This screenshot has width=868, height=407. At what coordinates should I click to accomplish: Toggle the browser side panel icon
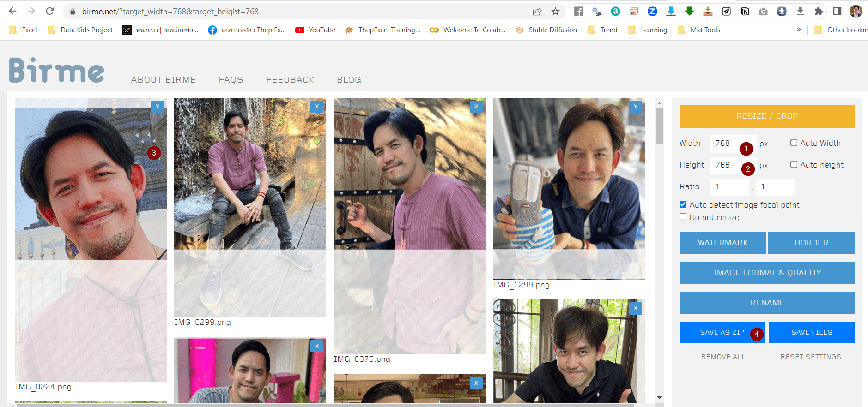837,12
